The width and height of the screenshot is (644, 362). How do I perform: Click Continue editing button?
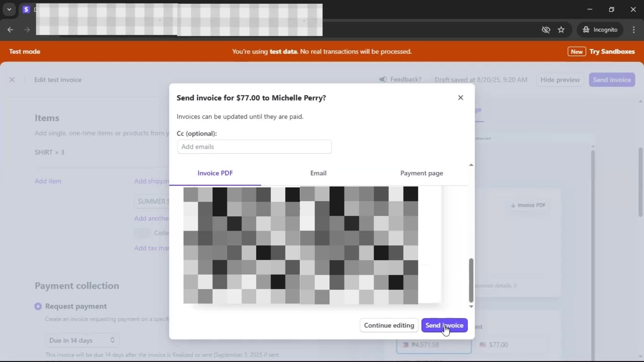coord(389,325)
